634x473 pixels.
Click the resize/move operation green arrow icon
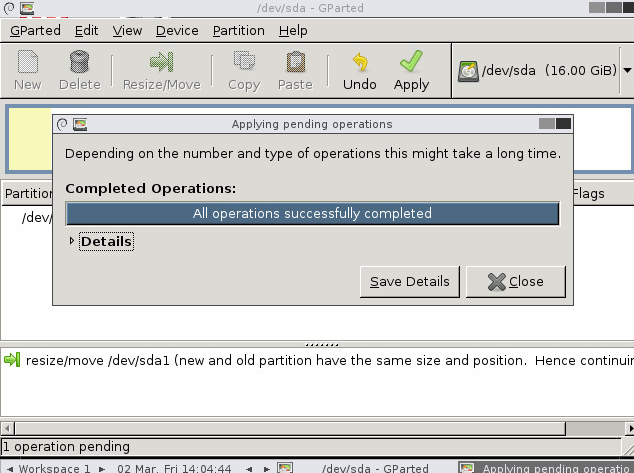pos(12,359)
